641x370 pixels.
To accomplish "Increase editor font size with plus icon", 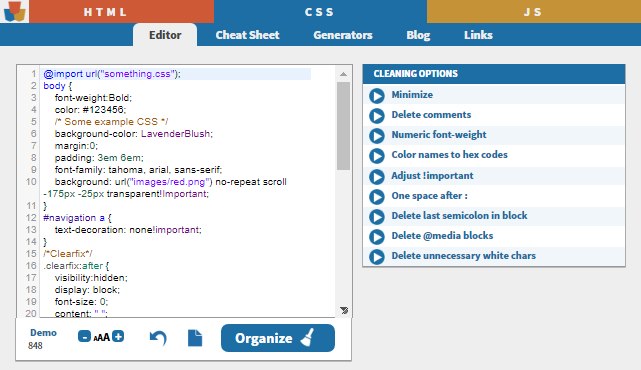I will click(x=118, y=336).
